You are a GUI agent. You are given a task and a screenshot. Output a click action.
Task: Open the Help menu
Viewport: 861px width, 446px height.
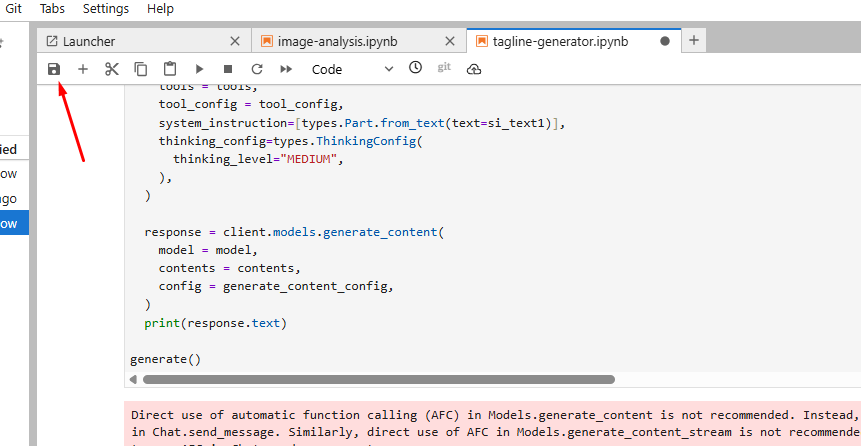[x=160, y=9]
